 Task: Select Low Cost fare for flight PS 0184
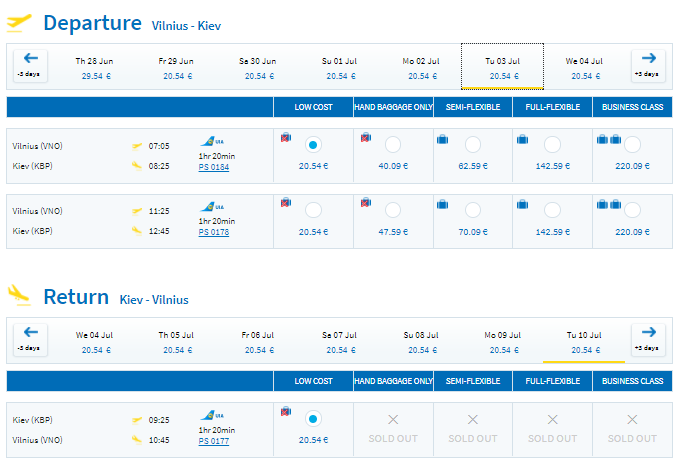pos(313,144)
